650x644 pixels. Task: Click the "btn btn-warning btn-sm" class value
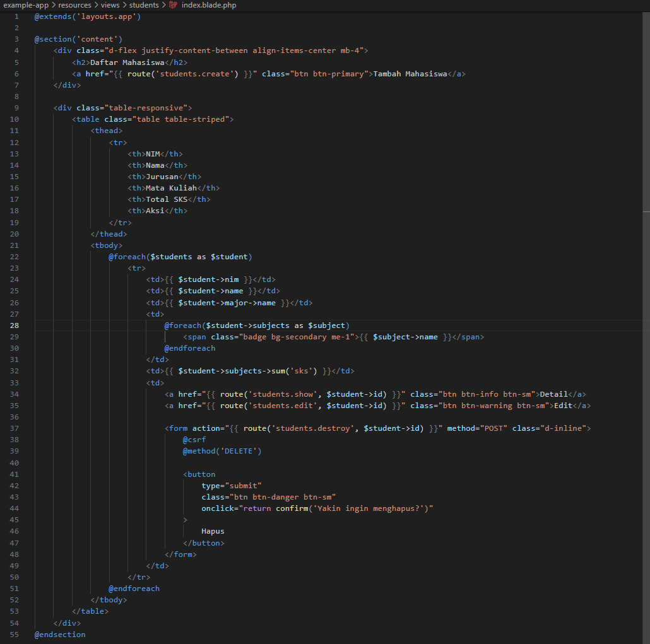(493, 406)
